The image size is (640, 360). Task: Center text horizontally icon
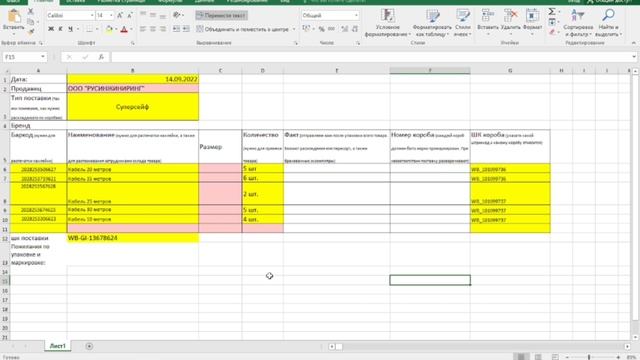[x=153, y=29]
